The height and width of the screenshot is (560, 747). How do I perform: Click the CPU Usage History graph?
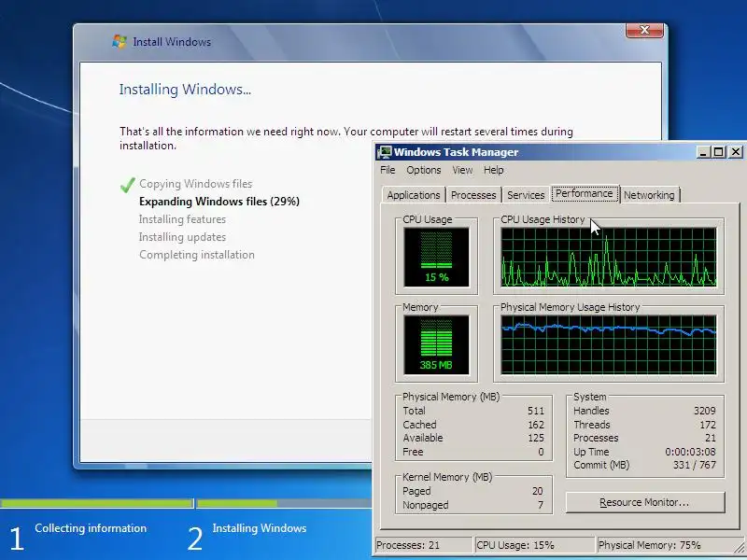click(x=609, y=258)
